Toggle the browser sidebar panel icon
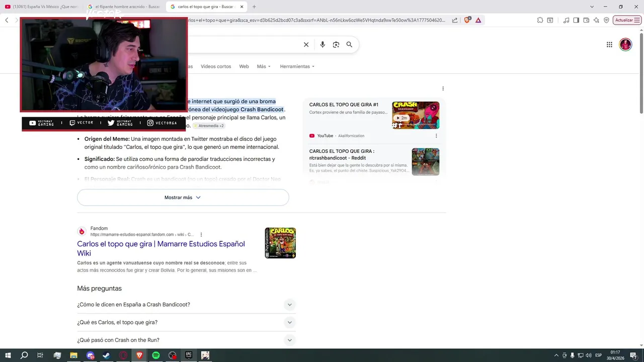 (576, 20)
